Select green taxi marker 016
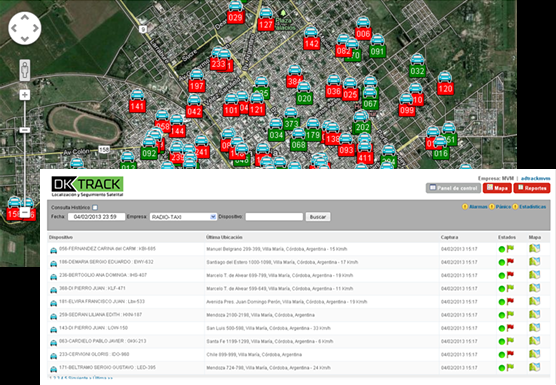Screen dimensions: 556x385 440,148
